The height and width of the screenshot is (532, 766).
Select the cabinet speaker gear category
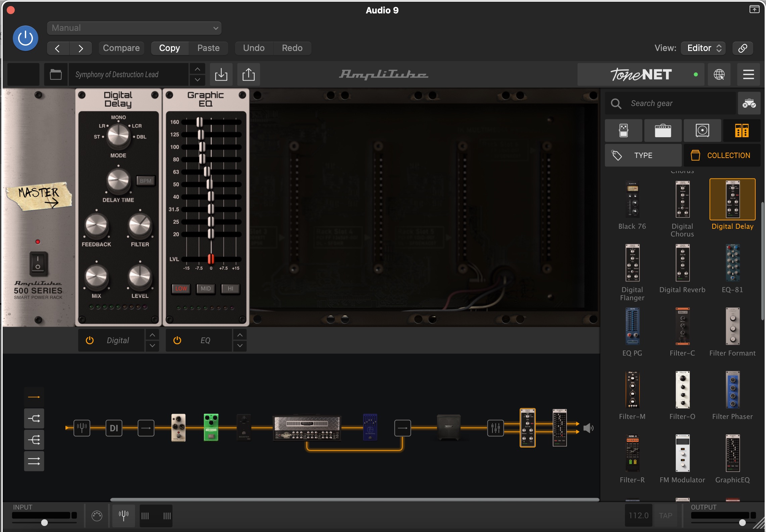(702, 130)
